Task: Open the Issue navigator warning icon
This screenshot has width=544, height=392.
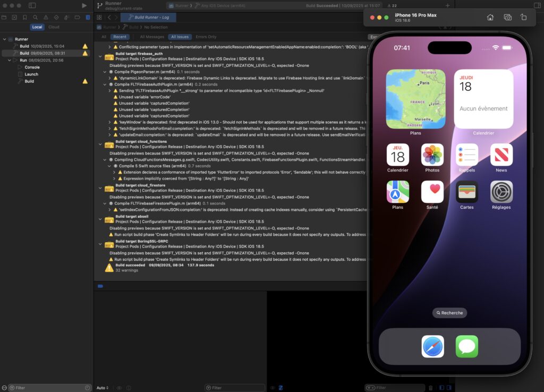Action: (45, 18)
